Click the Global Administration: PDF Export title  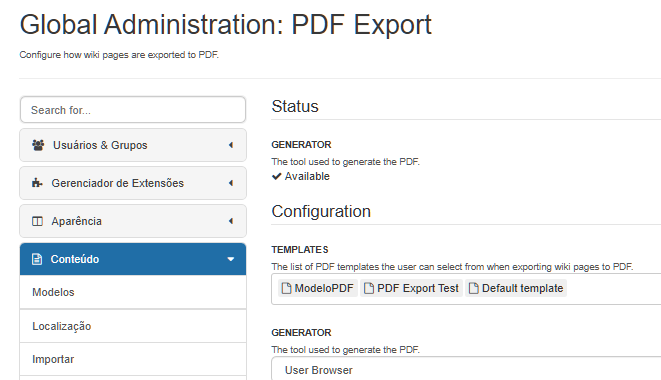(x=226, y=24)
